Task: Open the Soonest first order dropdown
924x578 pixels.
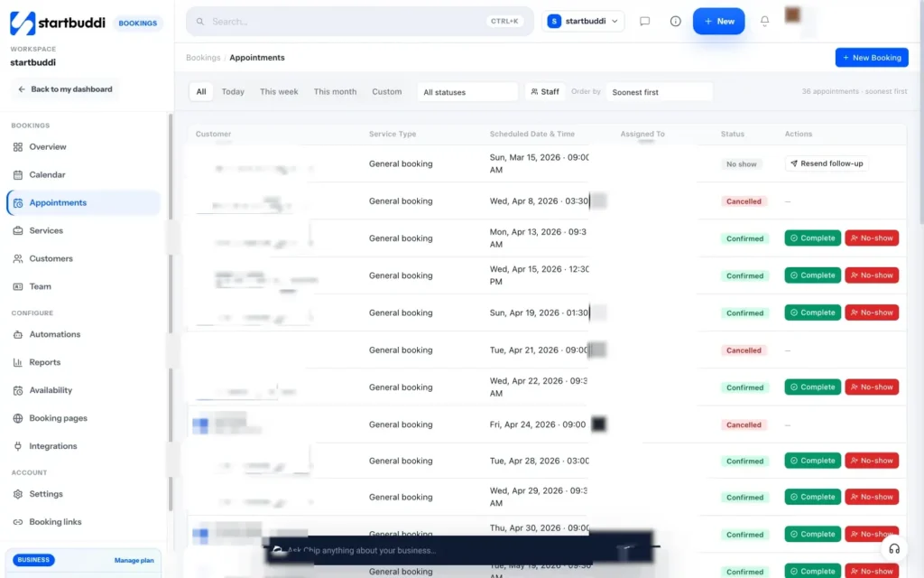Action: tap(659, 92)
